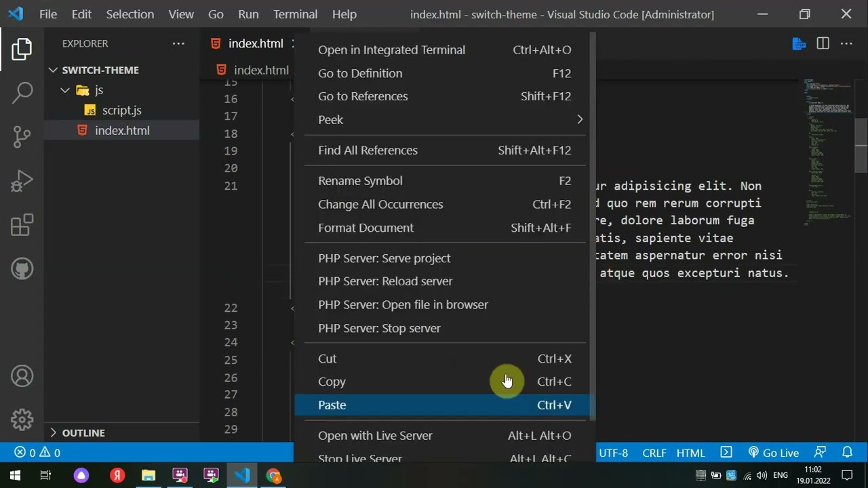Open the Windows Start menu
Image resolution: width=868 pixels, height=488 pixels.
[x=15, y=475]
